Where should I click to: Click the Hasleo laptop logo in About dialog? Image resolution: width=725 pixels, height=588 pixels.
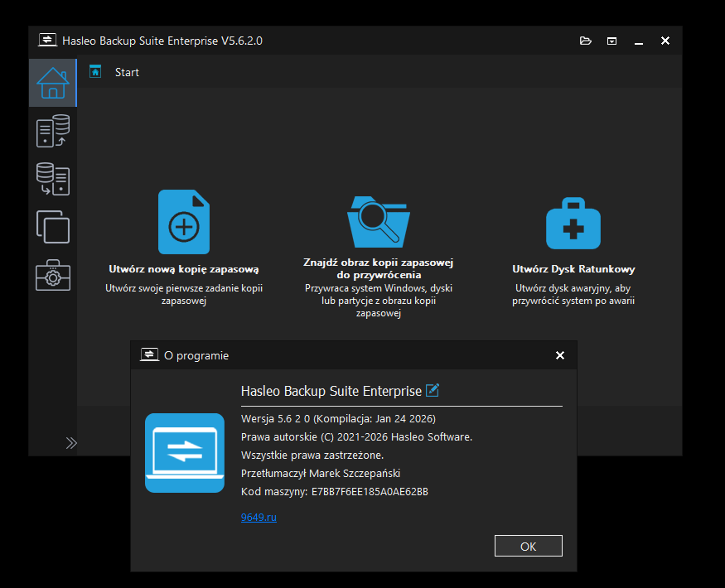click(x=185, y=453)
